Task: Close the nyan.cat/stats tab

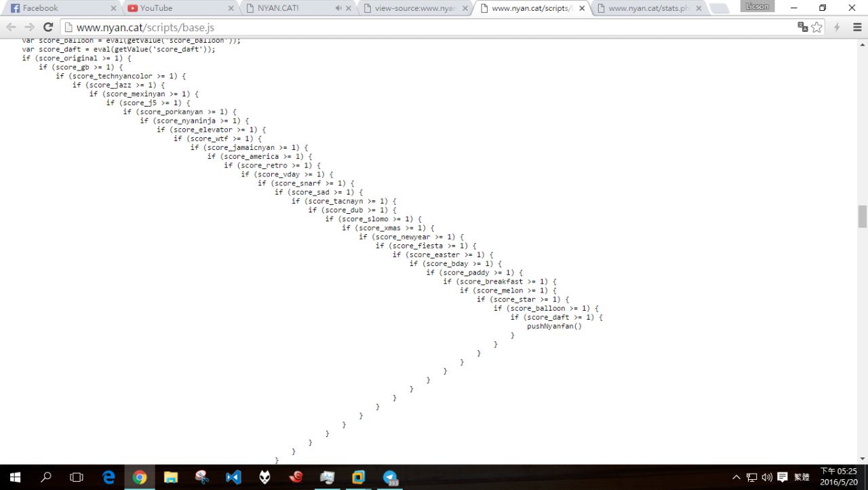Action: (698, 8)
